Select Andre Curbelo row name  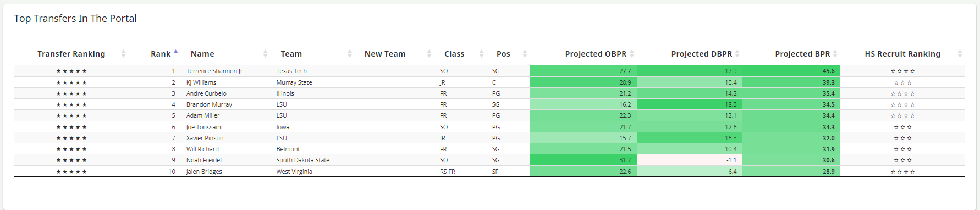pyautogui.click(x=206, y=93)
